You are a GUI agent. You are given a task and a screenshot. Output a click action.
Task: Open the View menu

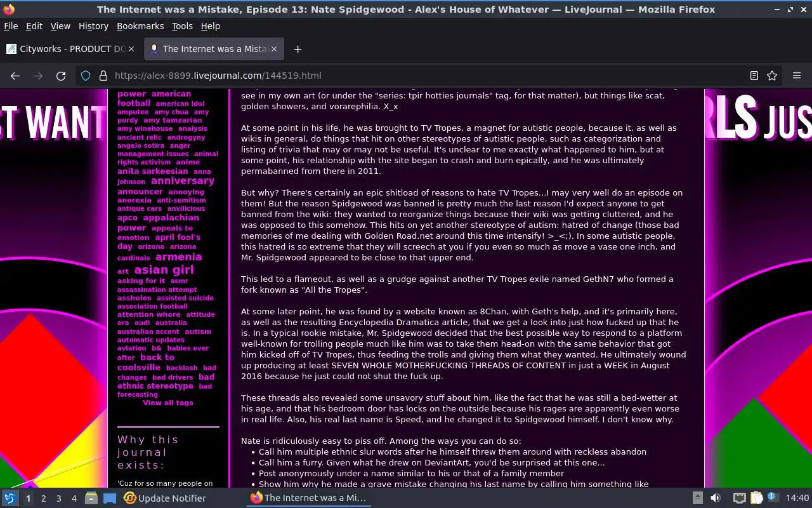(x=60, y=26)
